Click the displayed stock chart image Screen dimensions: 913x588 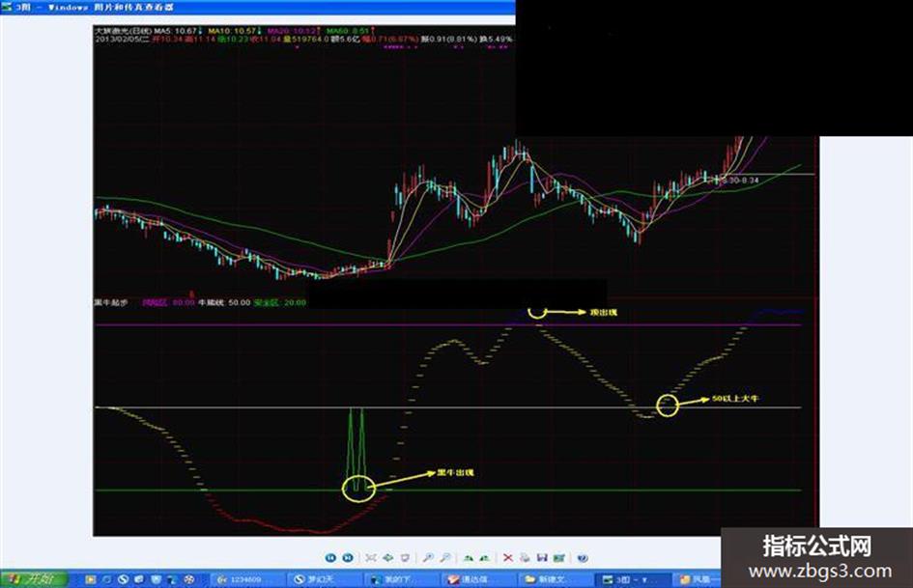point(456,279)
